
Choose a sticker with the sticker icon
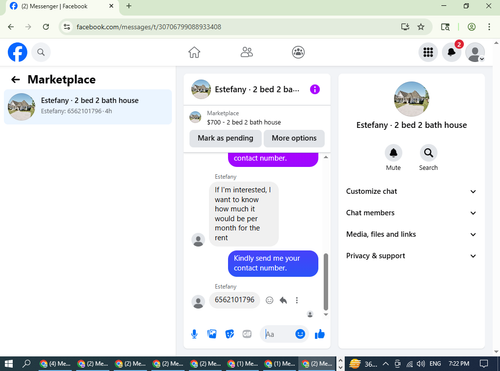[229, 334]
